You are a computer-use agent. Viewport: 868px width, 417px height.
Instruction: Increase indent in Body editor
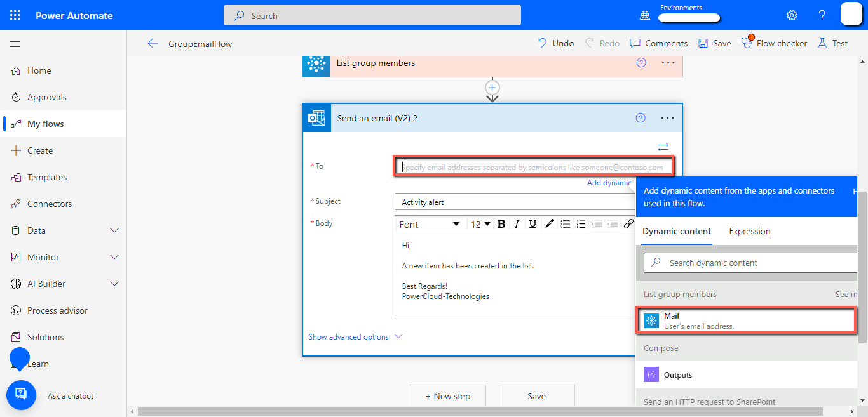(613, 224)
